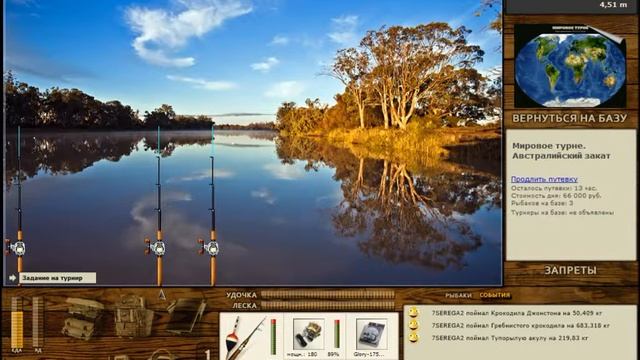Click the small arrow marker under the second rod
This screenshot has width=640, height=360.
162,294
